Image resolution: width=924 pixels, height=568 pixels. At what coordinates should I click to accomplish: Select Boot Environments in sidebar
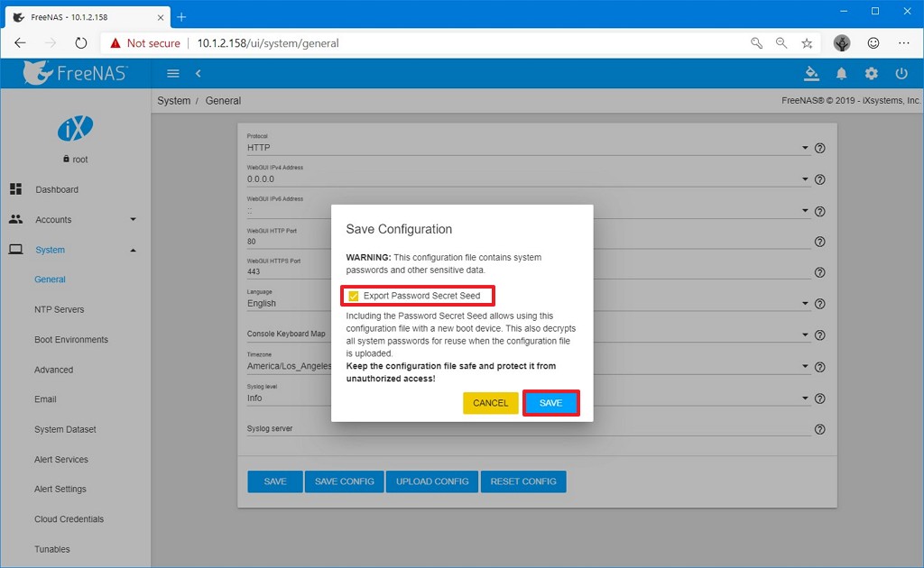pos(71,340)
